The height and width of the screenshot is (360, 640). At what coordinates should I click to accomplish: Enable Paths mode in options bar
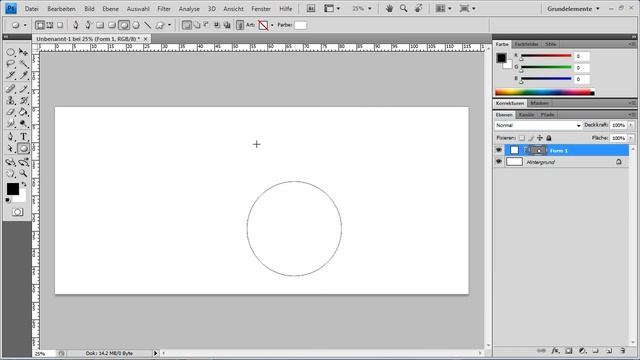pyautogui.click(x=50, y=25)
